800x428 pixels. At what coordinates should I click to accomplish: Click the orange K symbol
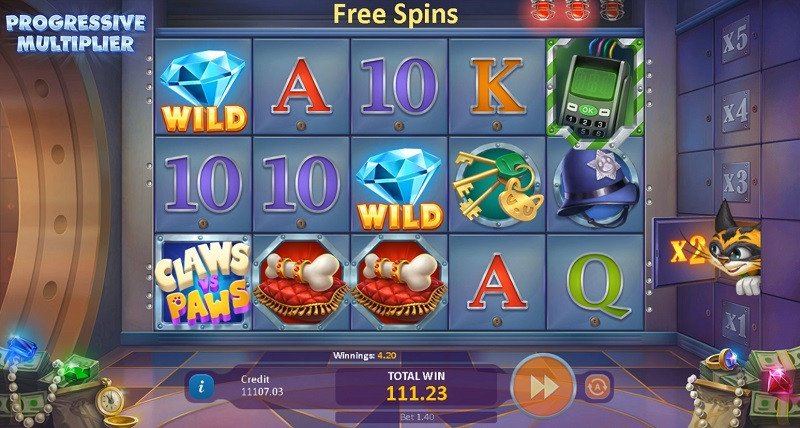pos(497,86)
